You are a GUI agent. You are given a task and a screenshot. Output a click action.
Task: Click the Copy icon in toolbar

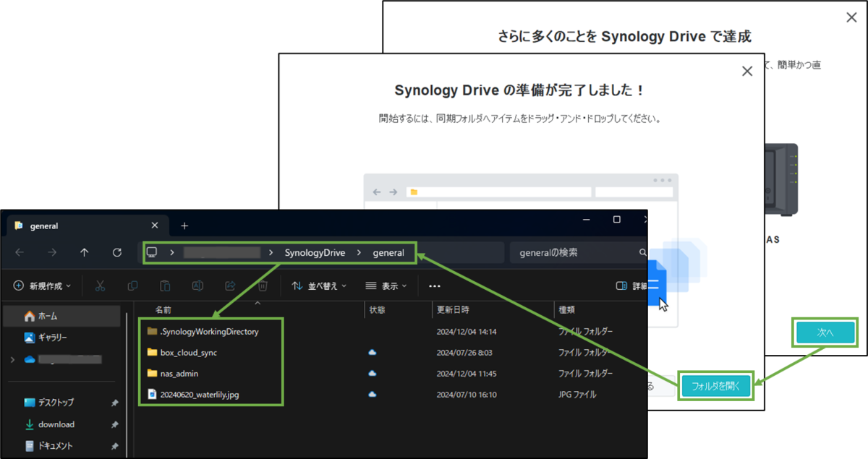click(132, 286)
